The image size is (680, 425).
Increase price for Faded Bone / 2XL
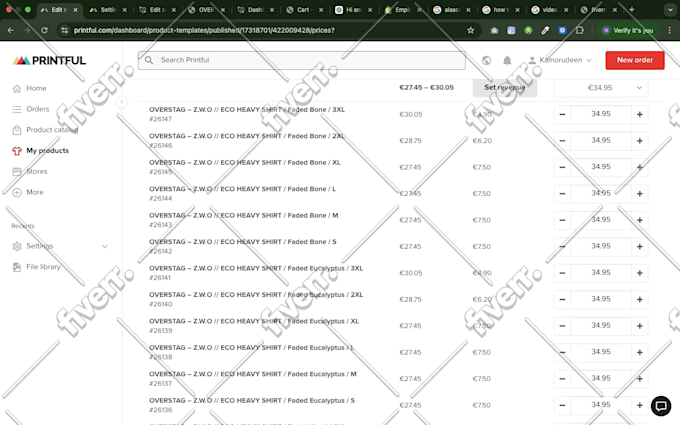coord(640,141)
